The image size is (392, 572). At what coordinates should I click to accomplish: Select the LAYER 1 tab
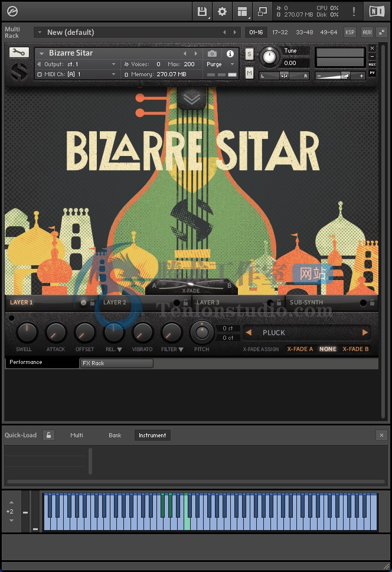[x=21, y=303]
